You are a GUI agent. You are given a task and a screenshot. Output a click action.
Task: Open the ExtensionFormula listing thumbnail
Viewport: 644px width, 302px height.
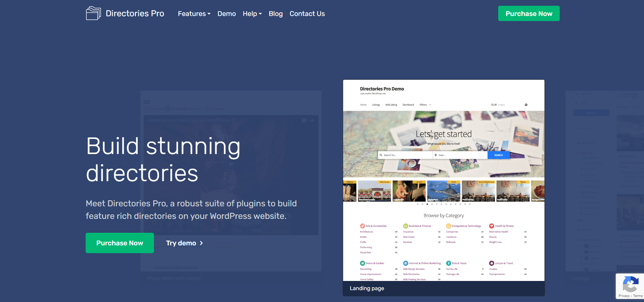[x=375, y=191]
